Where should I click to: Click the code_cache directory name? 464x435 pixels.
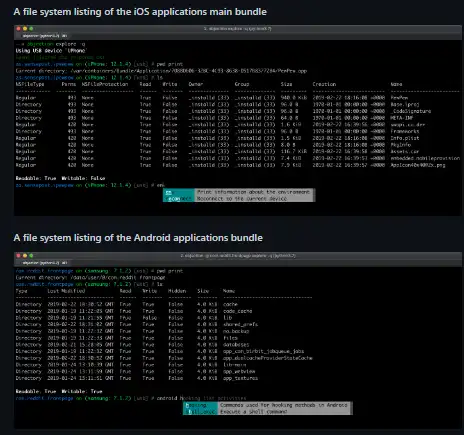pyautogui.click(x=238, y=311)
